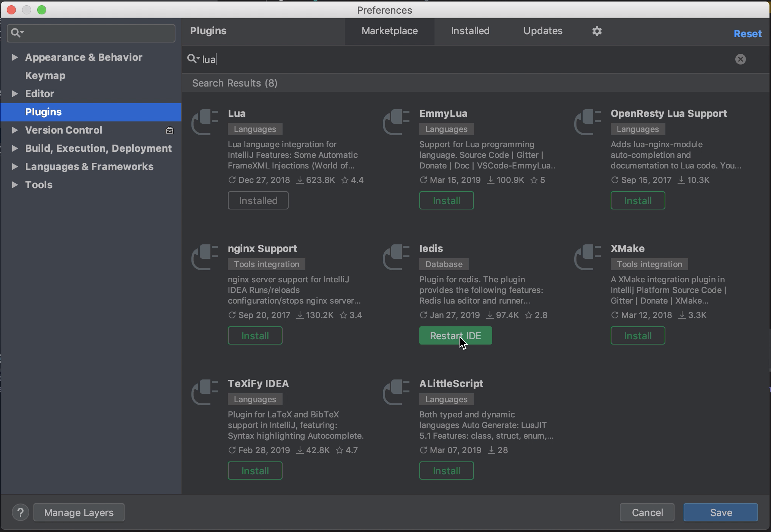771x532 pixels.
Task: Click the Version Control project-level briefcase icon
Action: click(x=170, y=130)
